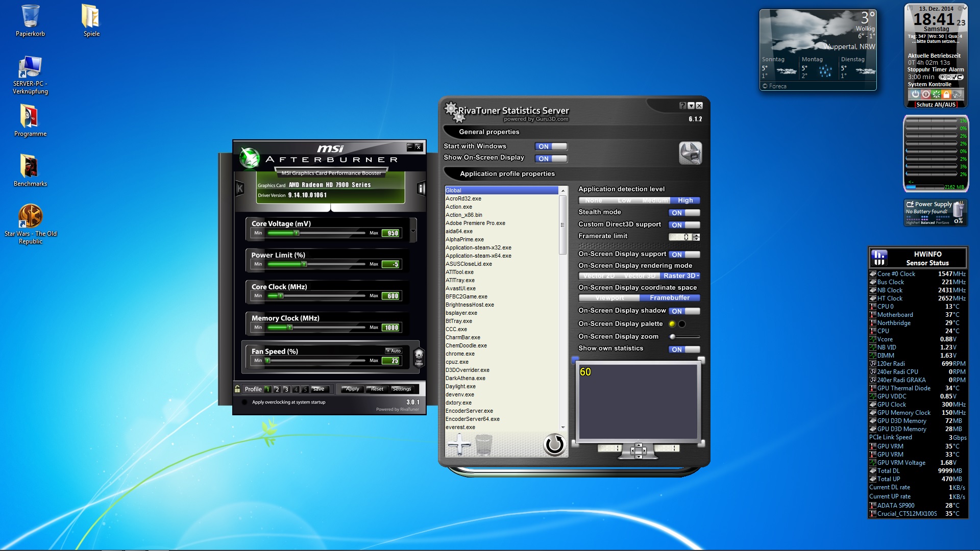Click the RivaTuner help question mark icon
This screenshot has width=980, height=551.
(682, 106)
